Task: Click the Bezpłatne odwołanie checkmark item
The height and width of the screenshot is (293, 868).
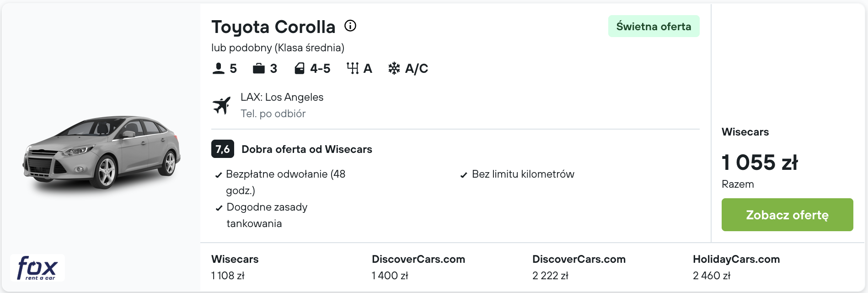Action: click(x=280, y=182)
